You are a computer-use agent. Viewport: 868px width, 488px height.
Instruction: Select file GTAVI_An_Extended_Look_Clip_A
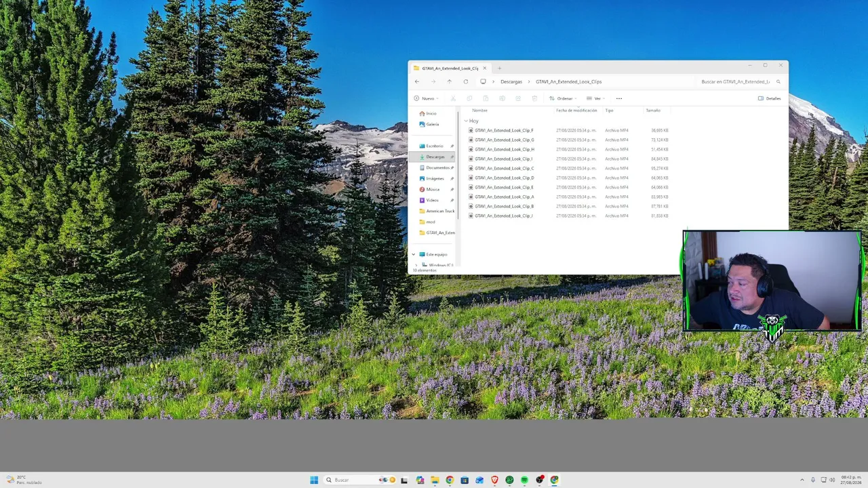(x=504, y=197)
